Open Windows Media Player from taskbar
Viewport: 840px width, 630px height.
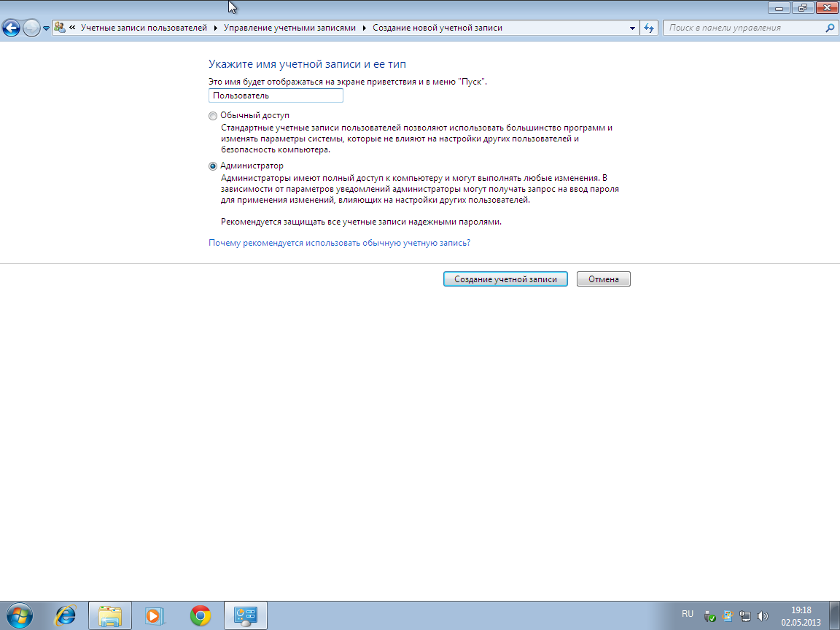155,615
